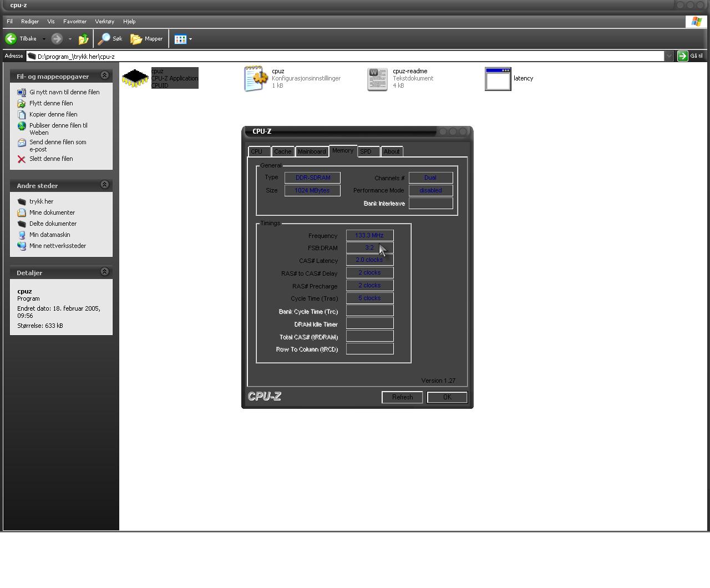
Task: Click Gi nytt navn til denne filen link
Action: click(64, 92)
